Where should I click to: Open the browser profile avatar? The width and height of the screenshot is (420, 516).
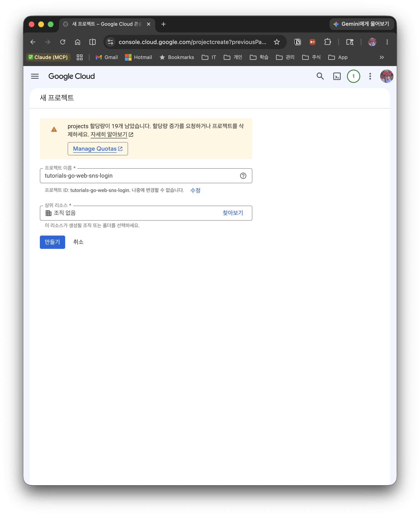372,42
